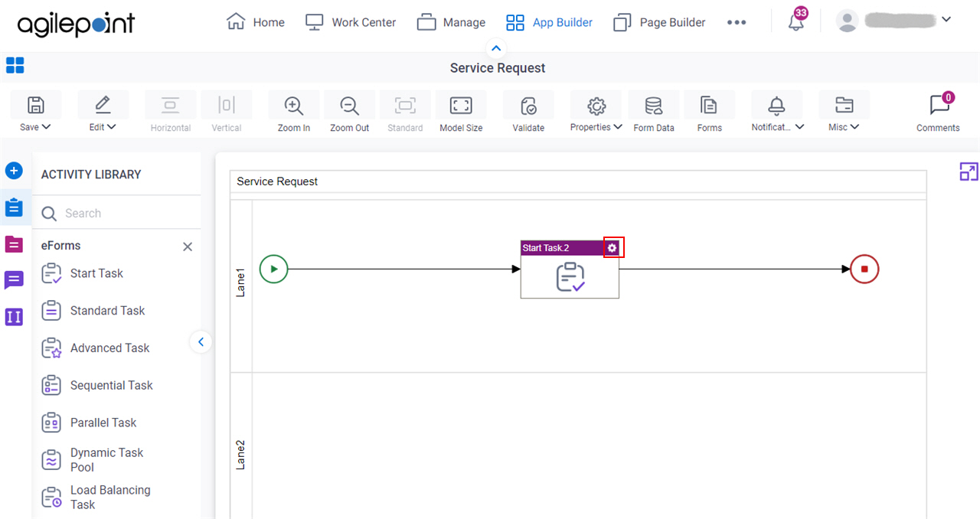Screen dimensions: 980x519
Task: Click the expand canvas icon
Action: coord(969,171)
